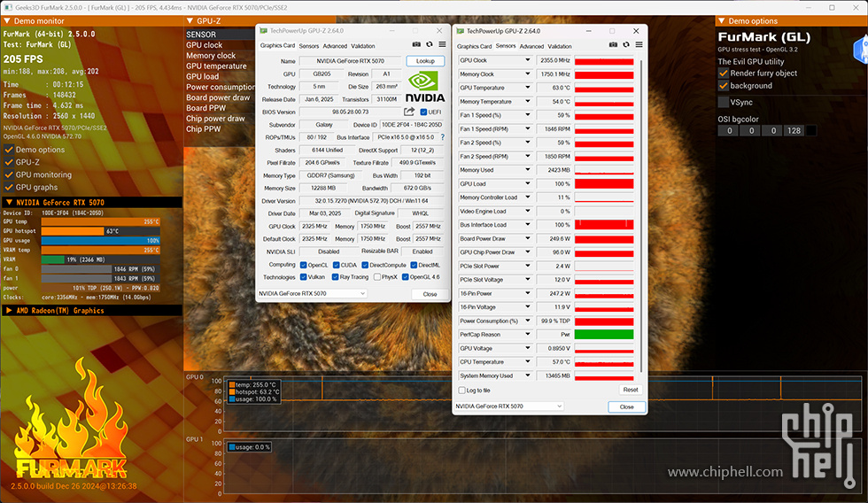This screenshot has height=503, width=868.
Task: Open GPU selector dropdown in Sensors window
Action: tap(508, 406)
